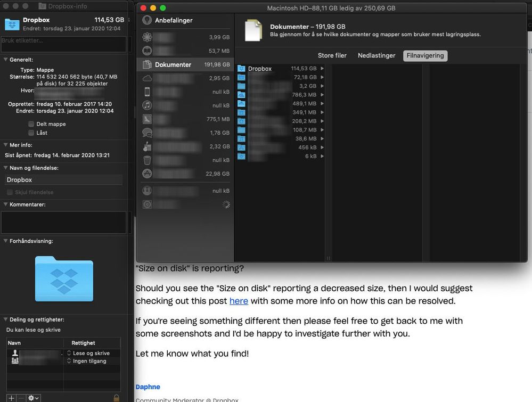Select the 2,32 GB music creation icon
Viewport: 532px width, 402px height.
pyautogui.click(x=147, y=146)
